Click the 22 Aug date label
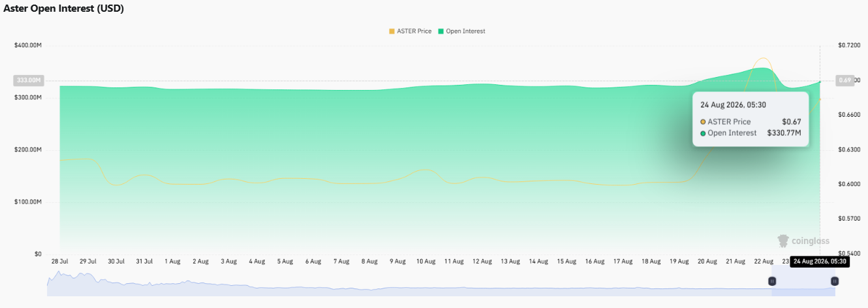 (x=762, y=261)
